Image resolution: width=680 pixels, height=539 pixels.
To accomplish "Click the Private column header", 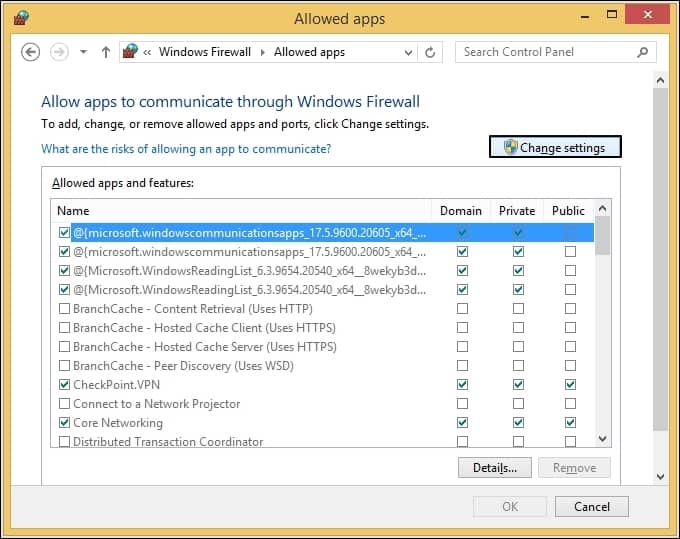I will tap(517, 211).
